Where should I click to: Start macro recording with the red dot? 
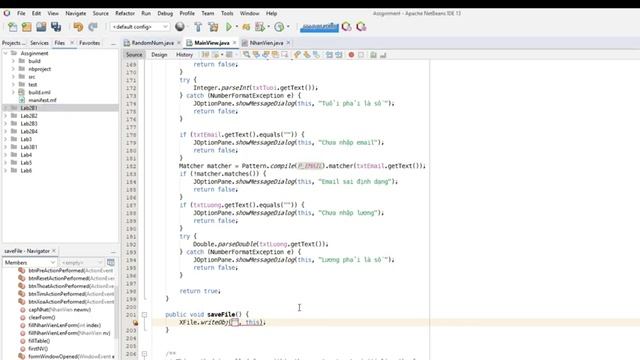tap(351, 55)
